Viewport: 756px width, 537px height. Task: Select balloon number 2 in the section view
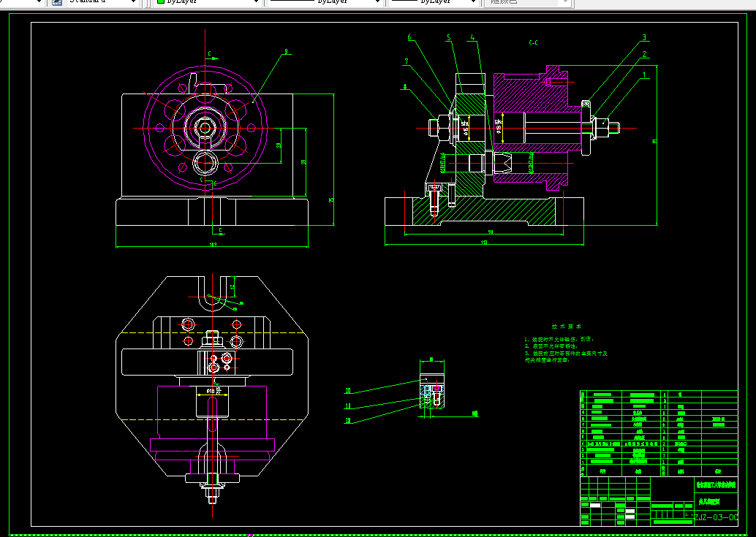(644, 55)
